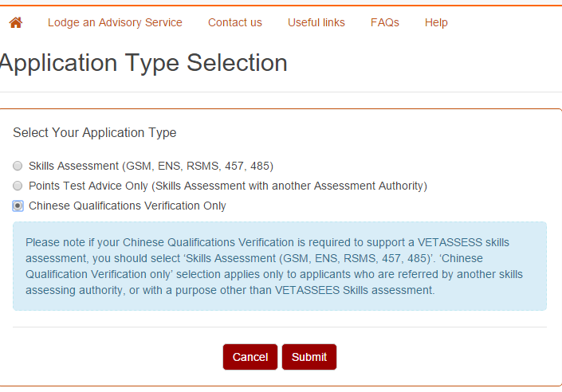The image size is (562, 392).
Task: Open the FAQs page
Action: (x=384, y=22)
